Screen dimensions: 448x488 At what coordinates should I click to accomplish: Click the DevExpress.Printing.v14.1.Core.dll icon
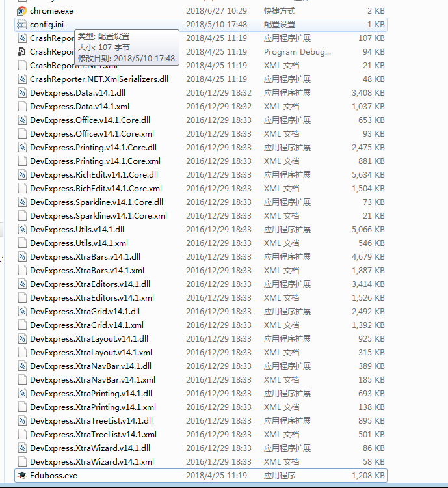21,148
